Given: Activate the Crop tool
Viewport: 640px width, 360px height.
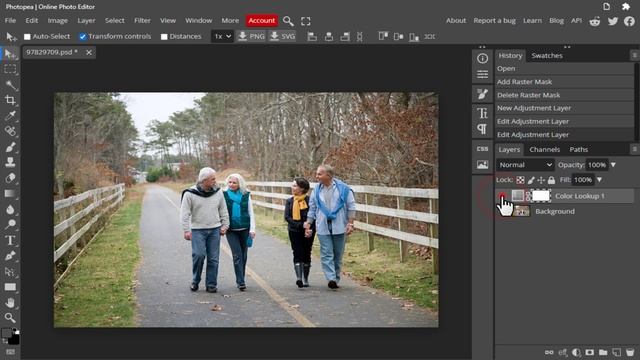Looking at the screenshot, I should 10,100.
